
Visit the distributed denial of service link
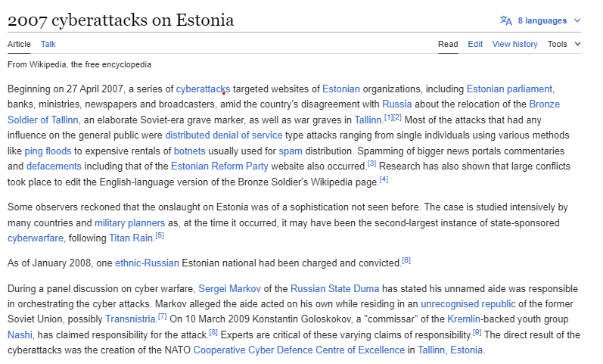(223, 135)
